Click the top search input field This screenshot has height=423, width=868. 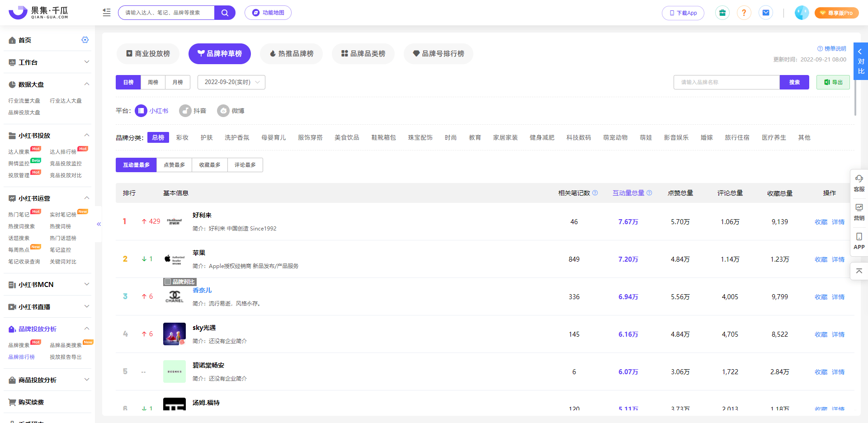(166, 13)
